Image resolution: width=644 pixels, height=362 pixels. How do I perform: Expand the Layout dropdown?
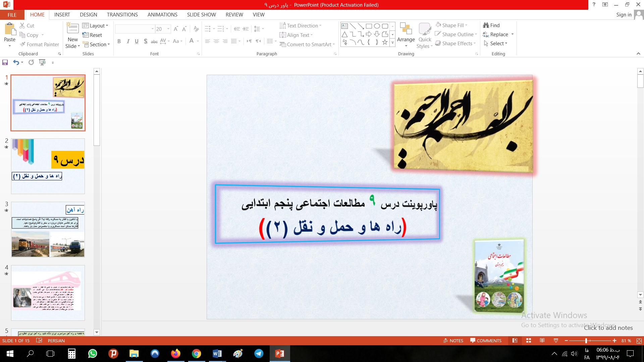point(96,25)
